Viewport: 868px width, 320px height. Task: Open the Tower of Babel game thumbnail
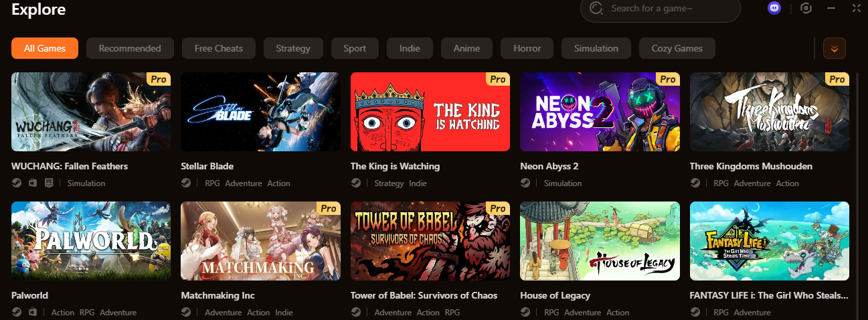pos(430,241)
